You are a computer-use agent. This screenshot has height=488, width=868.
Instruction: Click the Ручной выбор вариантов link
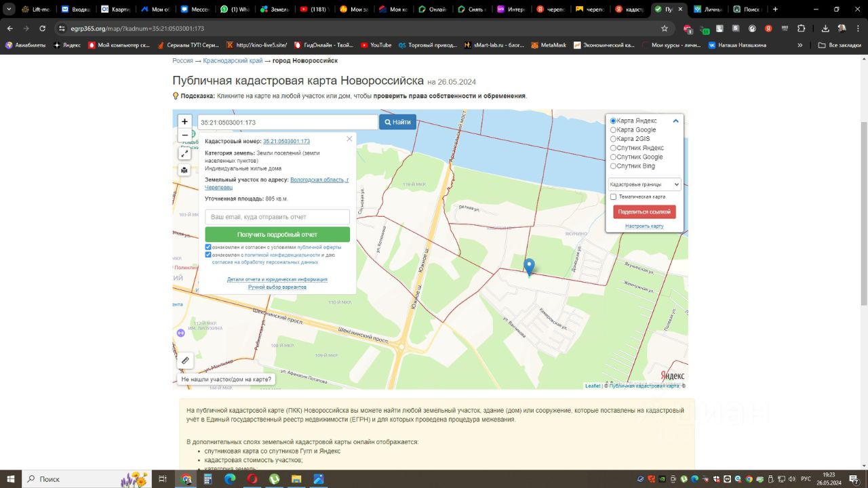277,287
